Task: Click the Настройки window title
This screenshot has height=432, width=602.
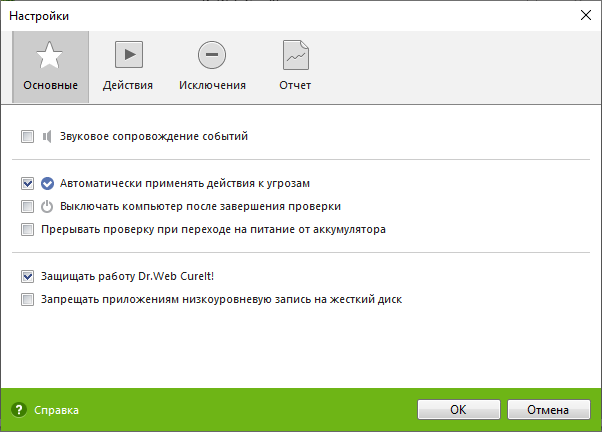Action: tap(39, 16)
